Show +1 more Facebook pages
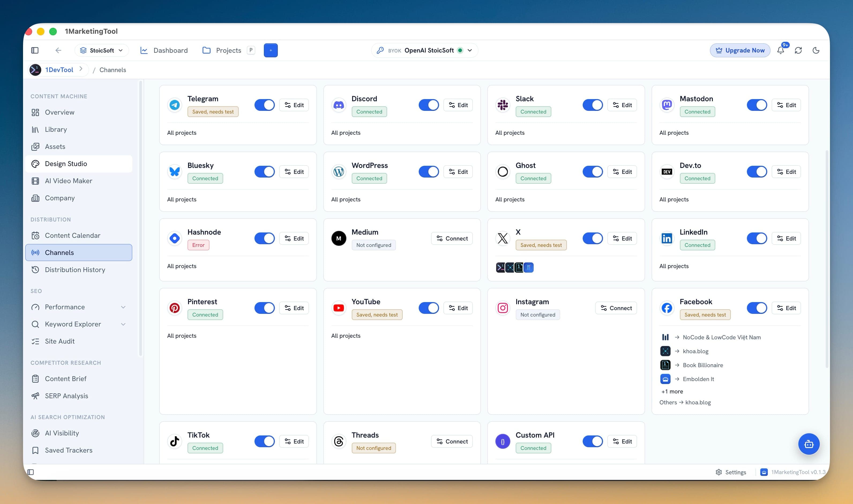This screenshot has width=853, height=504. [672, 392]
